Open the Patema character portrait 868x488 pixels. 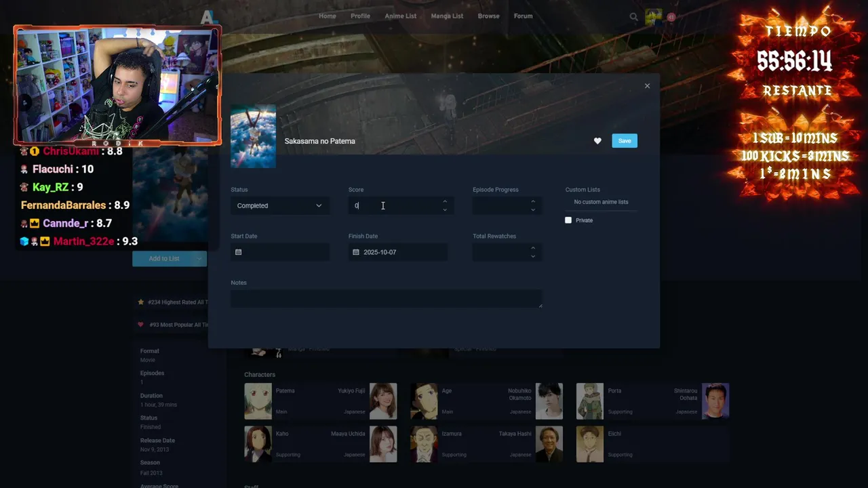click(x=258, y=401)
